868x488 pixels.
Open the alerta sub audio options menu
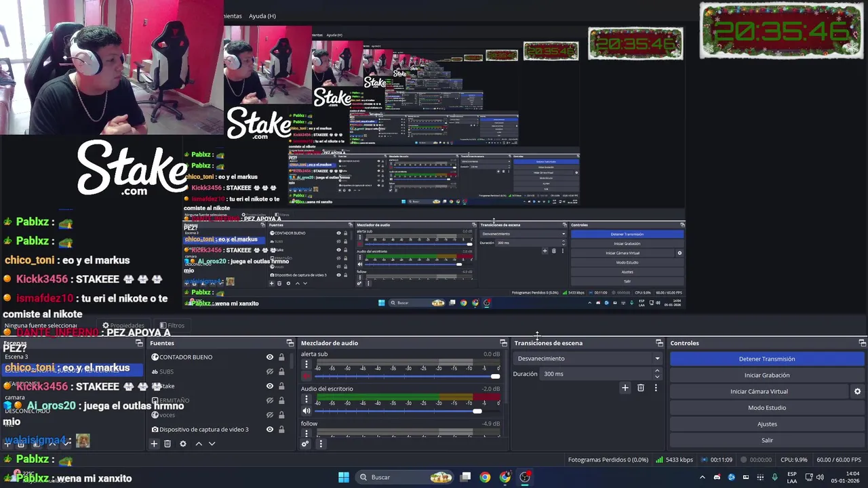(x=307, y=364)
